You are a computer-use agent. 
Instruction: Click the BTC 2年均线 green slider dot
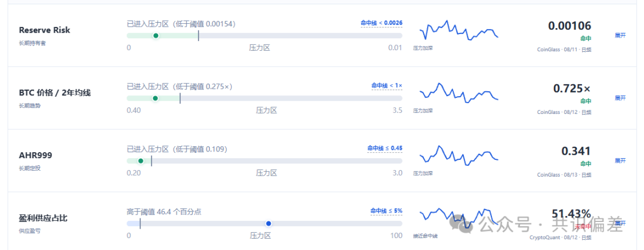155,98
